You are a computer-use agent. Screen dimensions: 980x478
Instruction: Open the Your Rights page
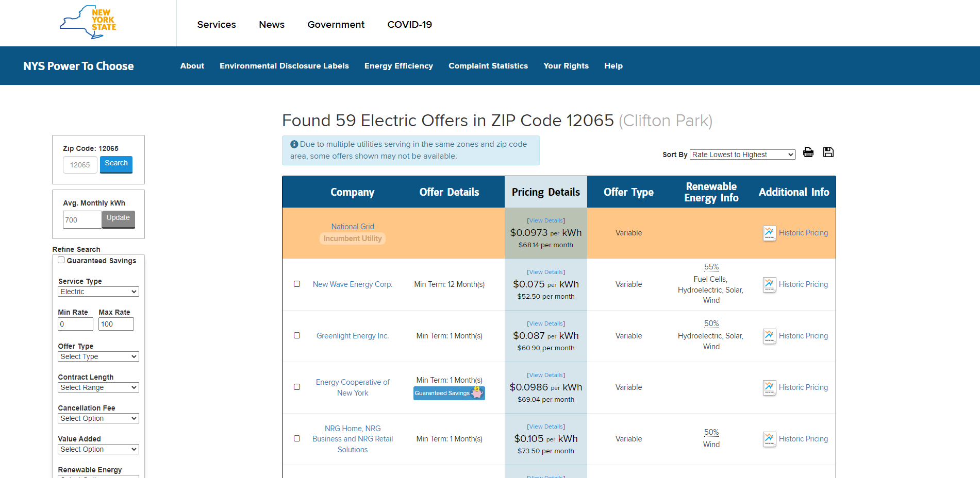(566, 66)
